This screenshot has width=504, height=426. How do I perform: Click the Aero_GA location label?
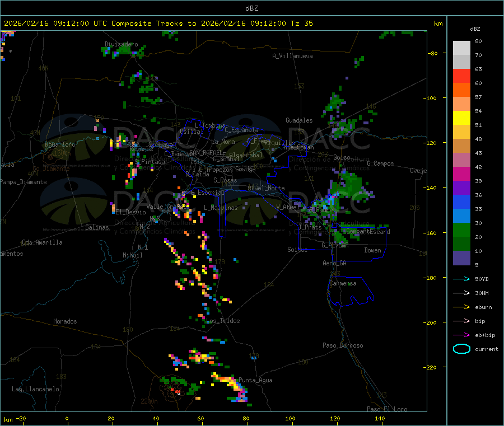[x=335, y=263]
